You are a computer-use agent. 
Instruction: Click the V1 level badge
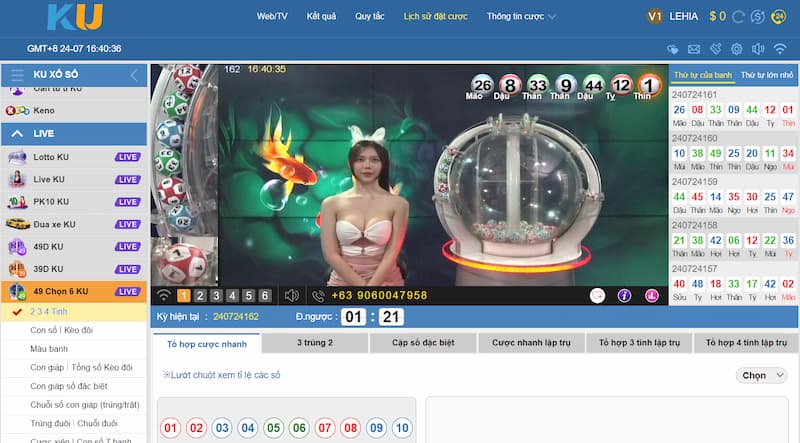(655, 17)
